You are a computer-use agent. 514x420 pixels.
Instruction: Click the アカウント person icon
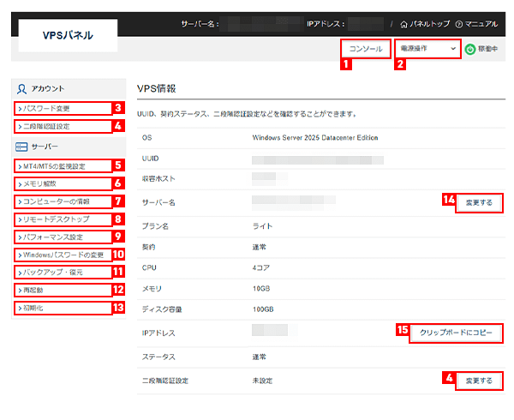[x=21, y=88]
